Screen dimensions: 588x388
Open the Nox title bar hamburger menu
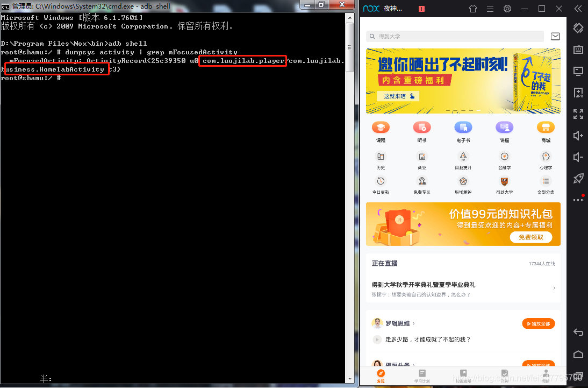490,9
